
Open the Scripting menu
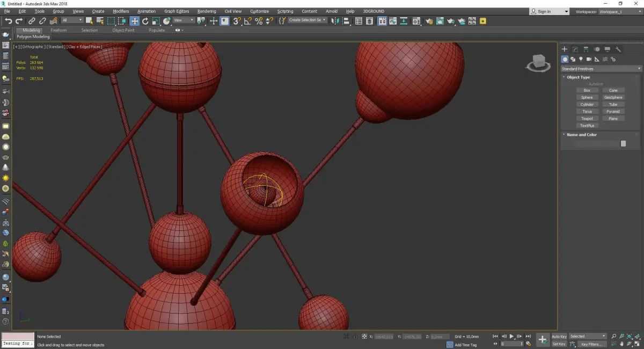(x=285, y=11)
